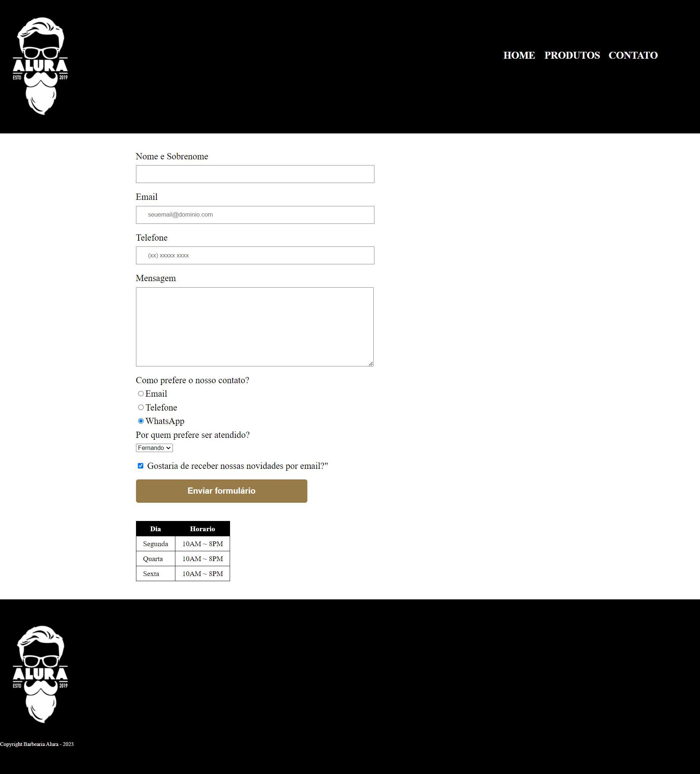
Task: Select the WhatsApp radio button option
Action: click(141, 421)
